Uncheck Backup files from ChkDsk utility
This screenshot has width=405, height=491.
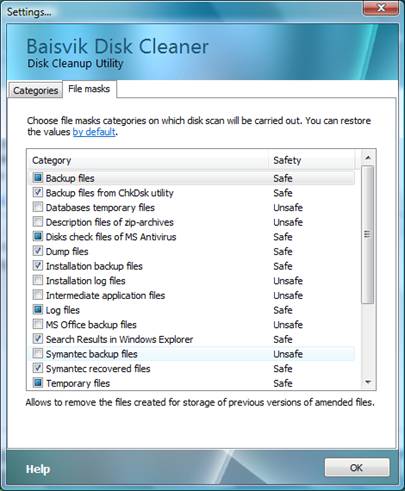(x=38, y=192)
